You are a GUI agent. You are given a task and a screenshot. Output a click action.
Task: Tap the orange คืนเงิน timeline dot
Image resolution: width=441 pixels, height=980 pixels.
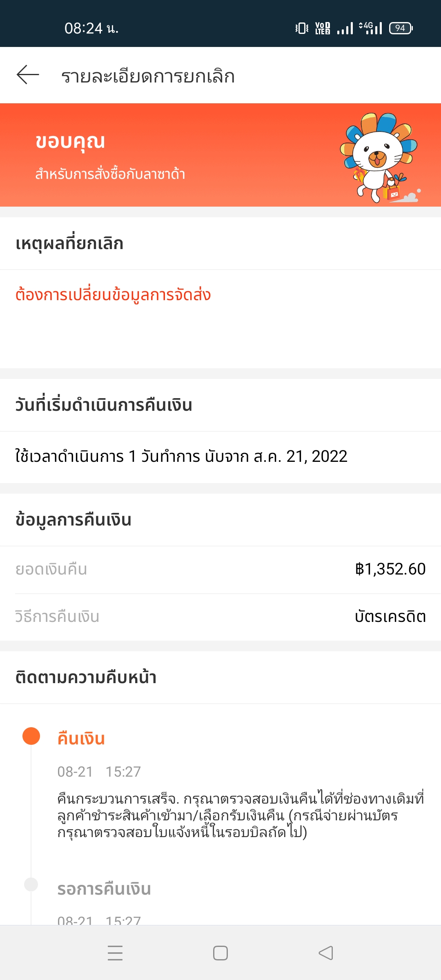coord(31,736)
